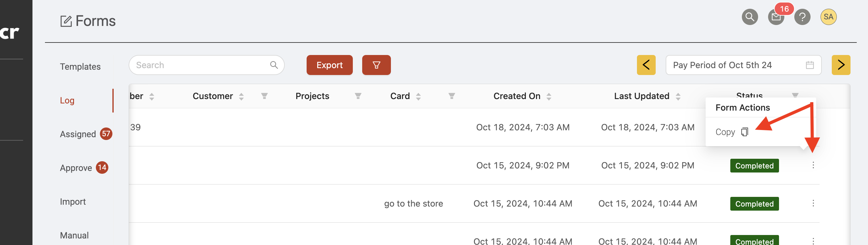868x245 pixels.
Task: Open the red filter funnel button
Action: (376, 65)
